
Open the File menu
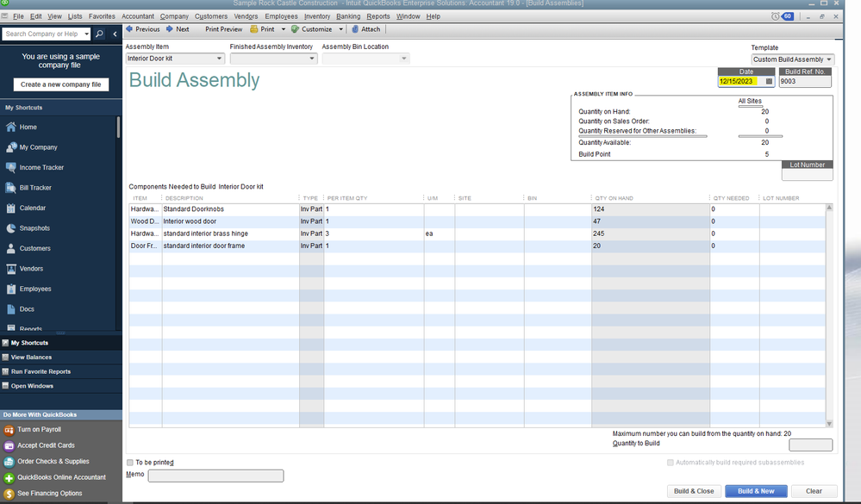coord(18,16)
